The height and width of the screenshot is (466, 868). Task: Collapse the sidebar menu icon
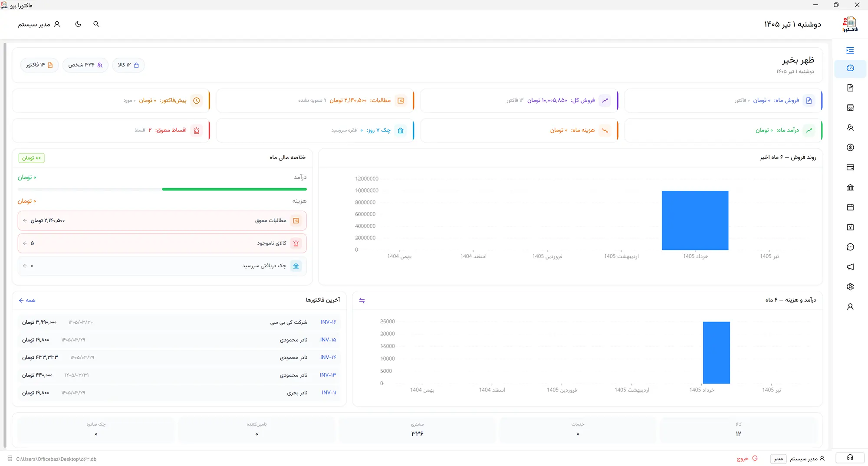click(x=850, y=50)
